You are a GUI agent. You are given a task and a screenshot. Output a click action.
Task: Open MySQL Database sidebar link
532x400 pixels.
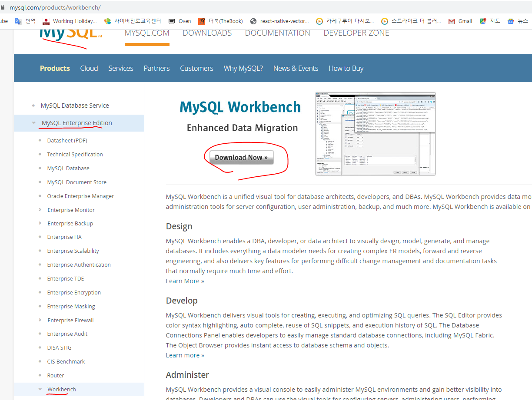pyautogui.click(x=68, y=169)
